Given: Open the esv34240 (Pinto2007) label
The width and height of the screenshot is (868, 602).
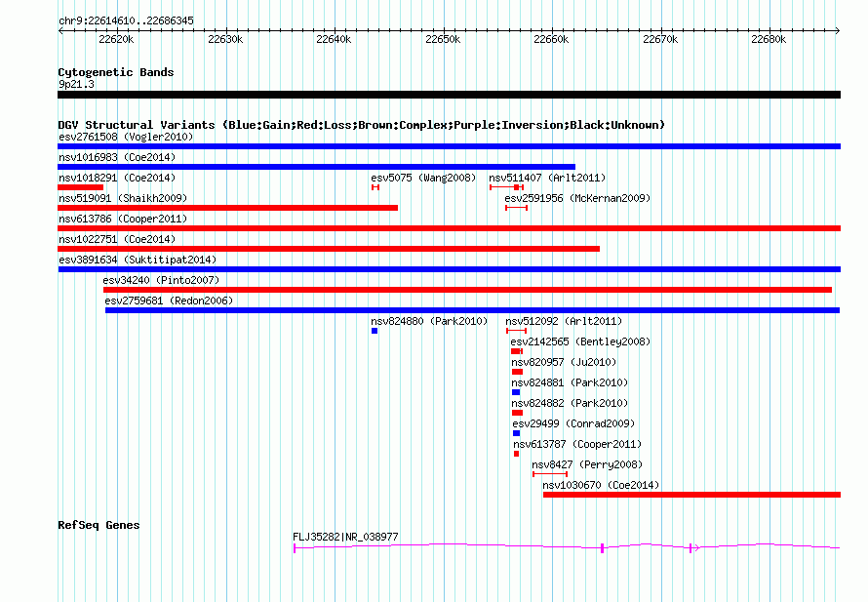Looking at the screenshot, I should click(161, 280).
